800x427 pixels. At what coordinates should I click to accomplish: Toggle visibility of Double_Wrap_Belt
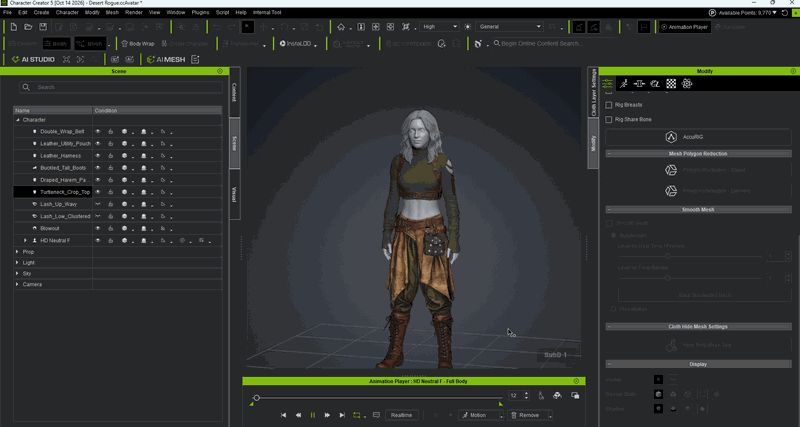(97, 132)
